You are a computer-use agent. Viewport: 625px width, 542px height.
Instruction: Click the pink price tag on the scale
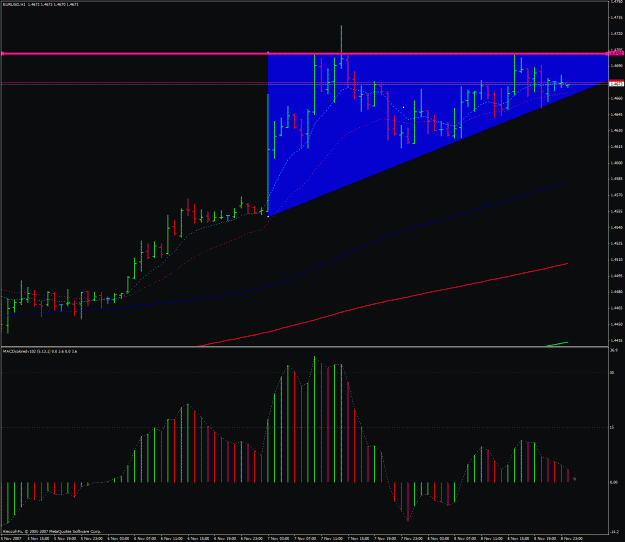pos(616,53)
